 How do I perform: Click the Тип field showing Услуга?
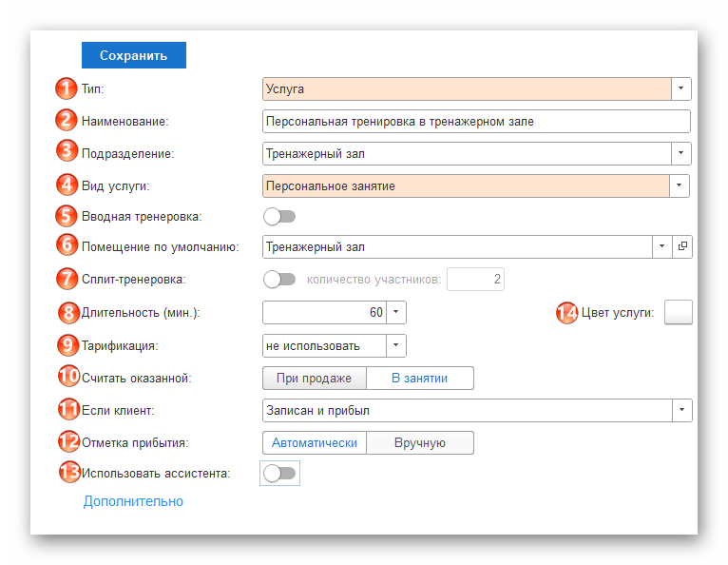[x=467, y=88]
